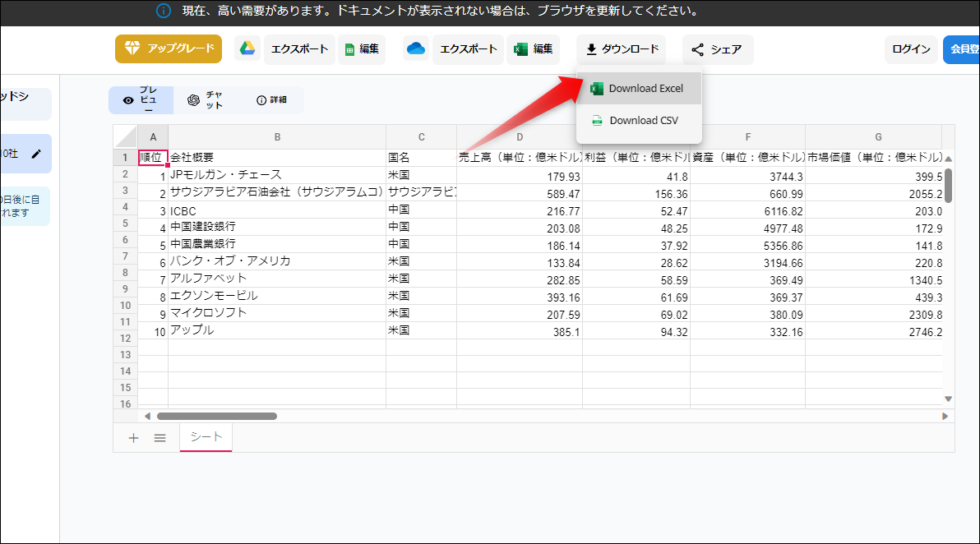Click the 179.93 sales value cell

click(x=520, y=176)
